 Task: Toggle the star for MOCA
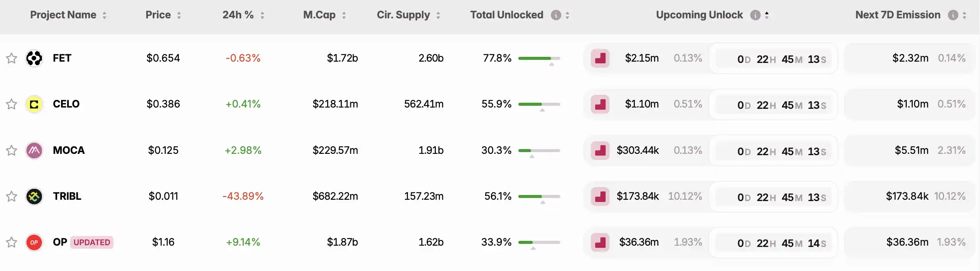coord(11,150)
